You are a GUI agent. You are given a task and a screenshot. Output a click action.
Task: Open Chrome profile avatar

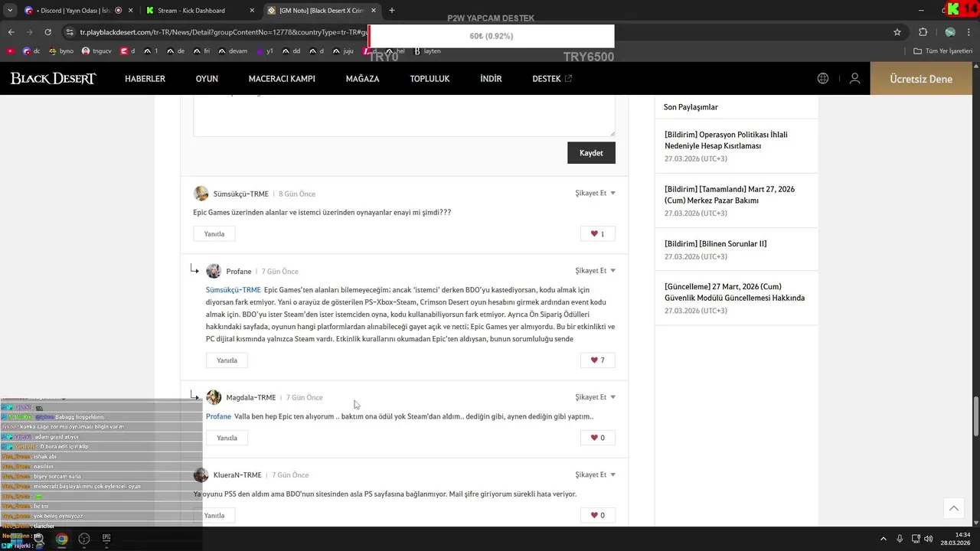pos(950,32)
